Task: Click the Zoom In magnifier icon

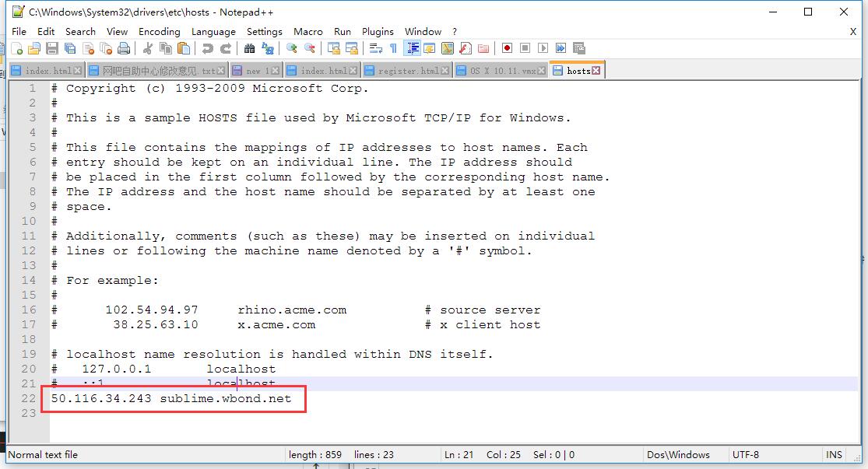Action: point(292,48)
